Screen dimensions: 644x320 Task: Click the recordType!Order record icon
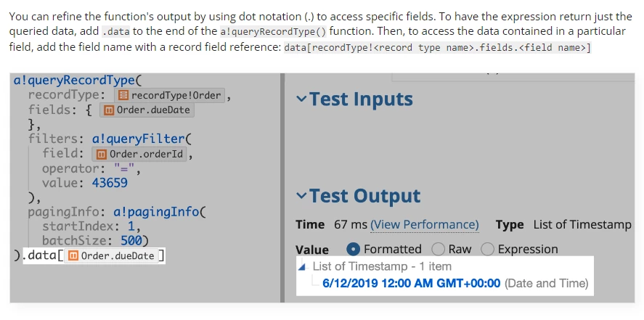pyautogui.click(x=123, y=96)
